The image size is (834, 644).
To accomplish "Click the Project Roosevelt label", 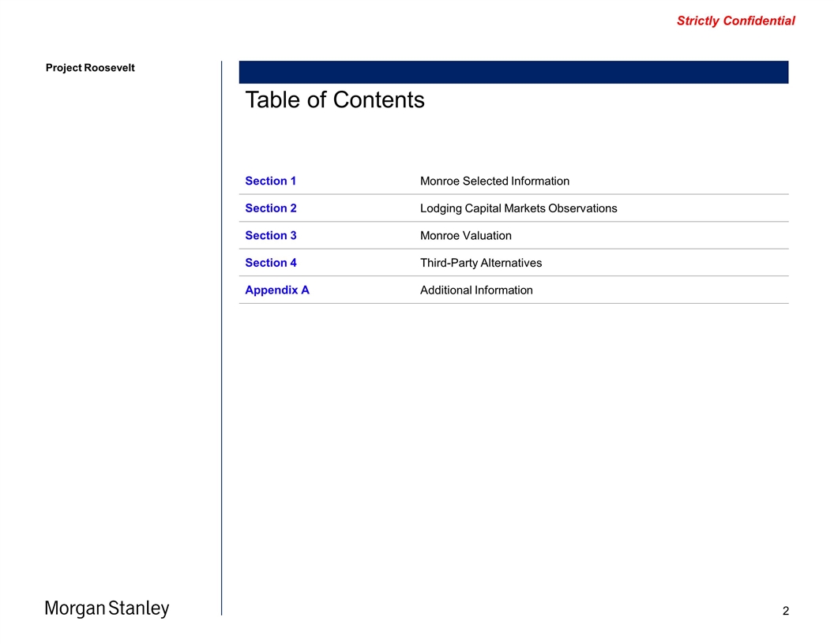I will pyautogui.click(x=90, y=68).
